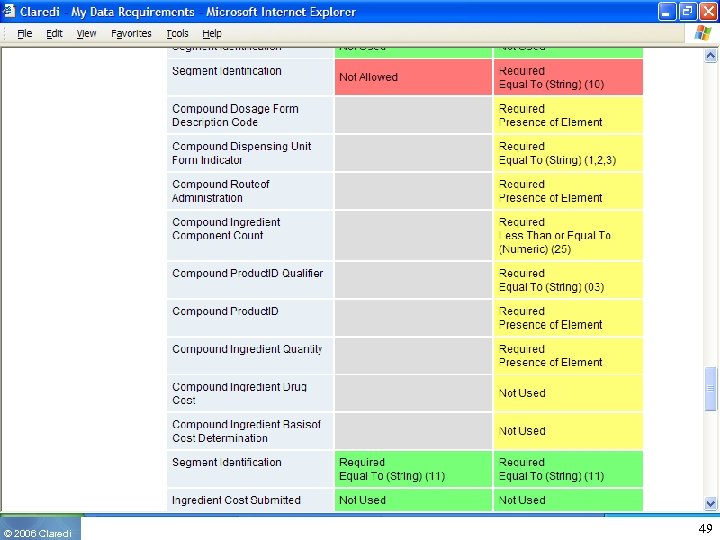This screenshot has width=720, height=540.
Task: Open the Favorites menu
Action: pyautogui.click(x=131, y=34)
